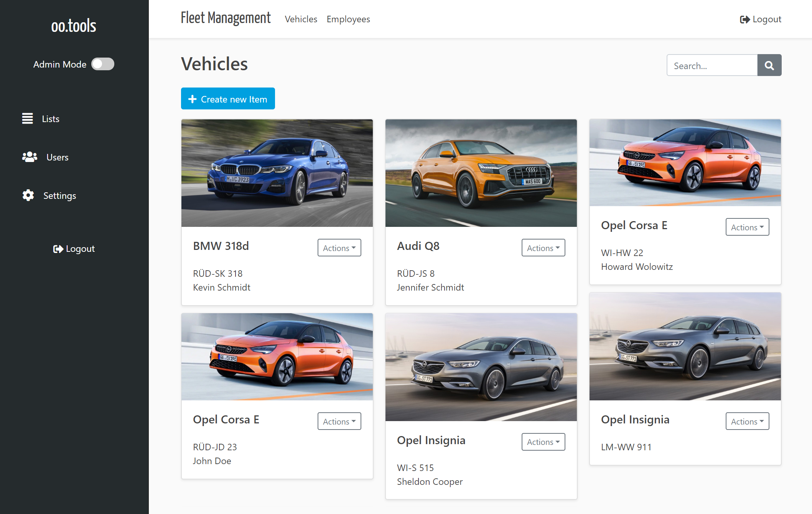The image size is (812, 514).
Task: Open Actions dropdown for BMW 318d
Action: click(x=339, y=248)
